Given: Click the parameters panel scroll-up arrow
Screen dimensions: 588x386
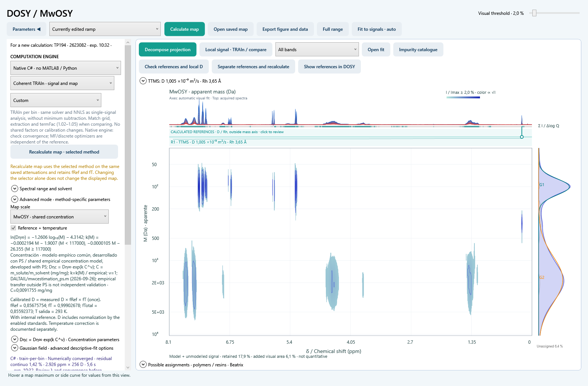Looking at the screenshot, I should pyautogui.click(x=128, y=42).
